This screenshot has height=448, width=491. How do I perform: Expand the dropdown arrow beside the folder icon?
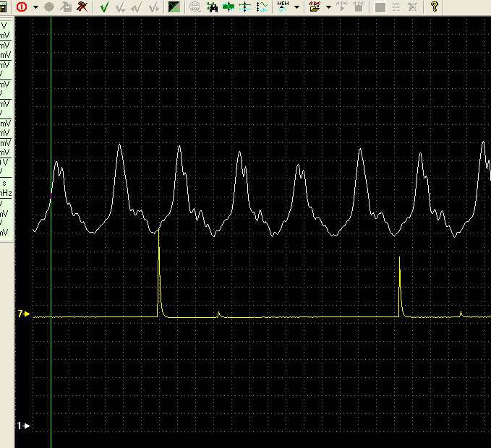click(328, 7)
